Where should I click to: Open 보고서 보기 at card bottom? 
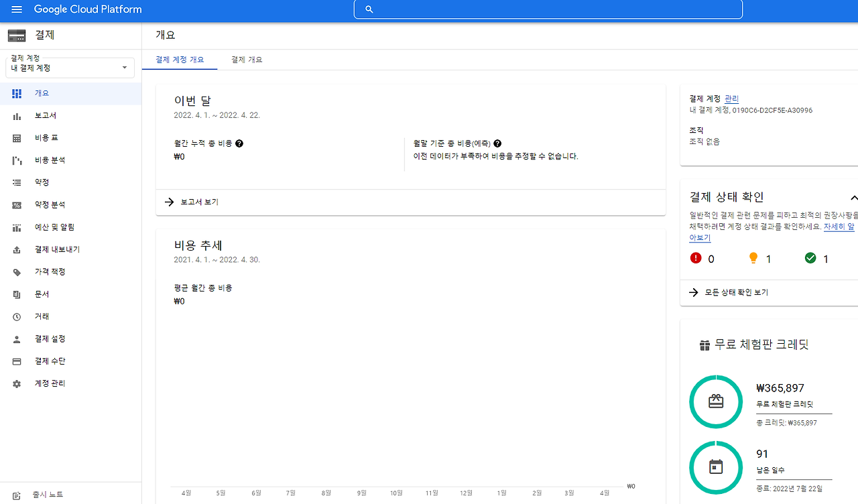[198, 202]
